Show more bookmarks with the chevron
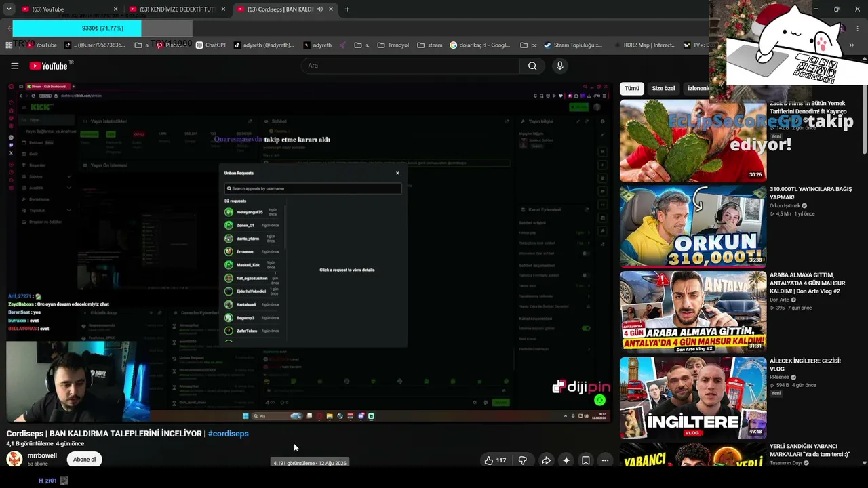The height and width of the screenshot is (488, 868). tap(851, 45)
